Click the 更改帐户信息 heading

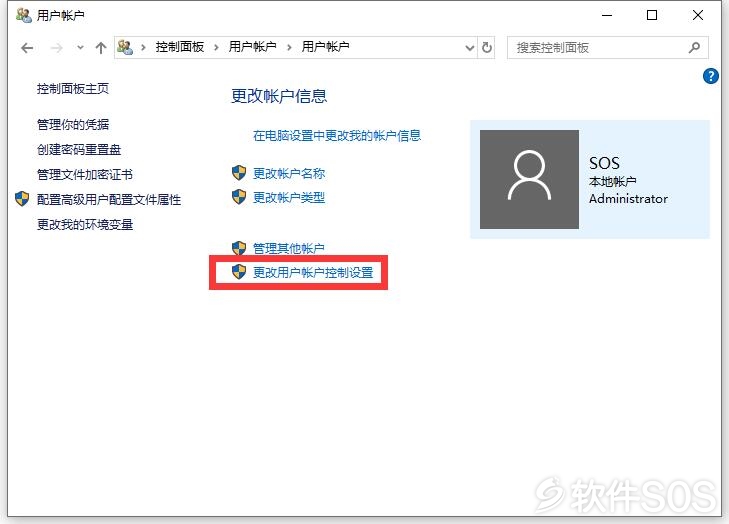(279, 96)
